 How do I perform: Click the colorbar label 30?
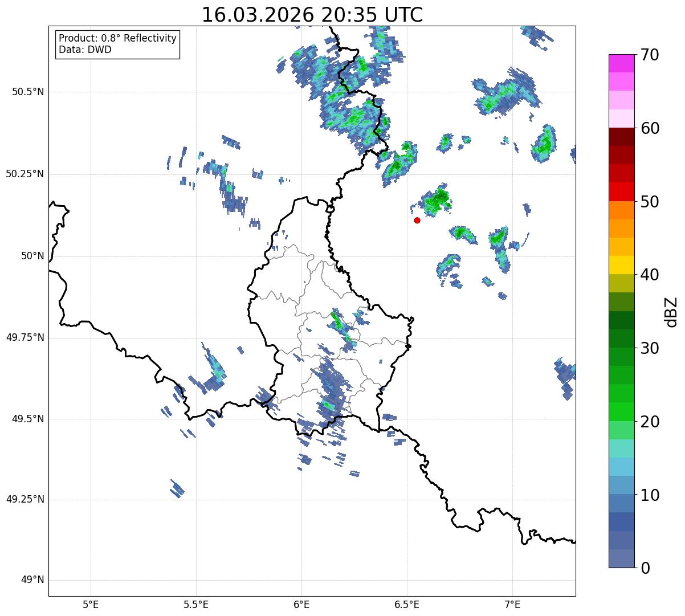pyautogui.click(x=650, y=348)
